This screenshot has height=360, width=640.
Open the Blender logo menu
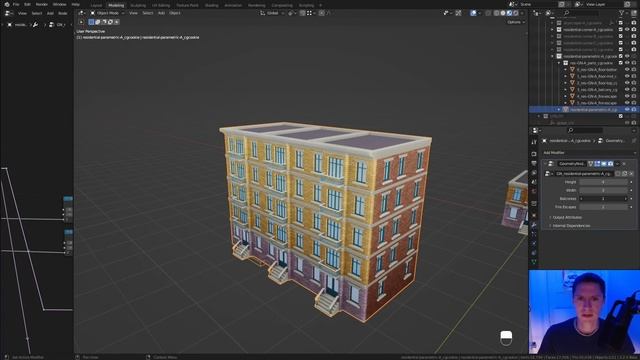click(x=7, y=4)
